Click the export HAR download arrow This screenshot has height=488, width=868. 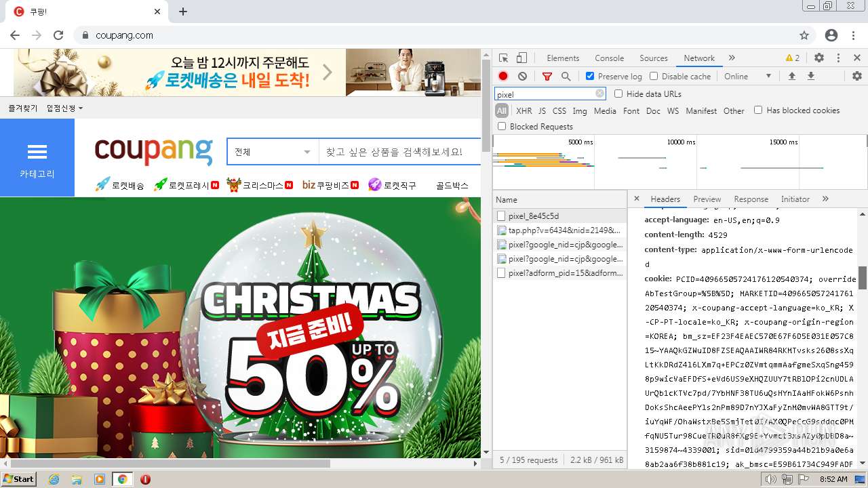810,77
